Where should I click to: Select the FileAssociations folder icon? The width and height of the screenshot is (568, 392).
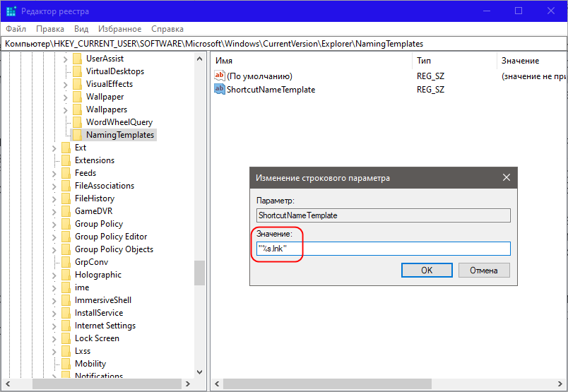click(66, 186)
